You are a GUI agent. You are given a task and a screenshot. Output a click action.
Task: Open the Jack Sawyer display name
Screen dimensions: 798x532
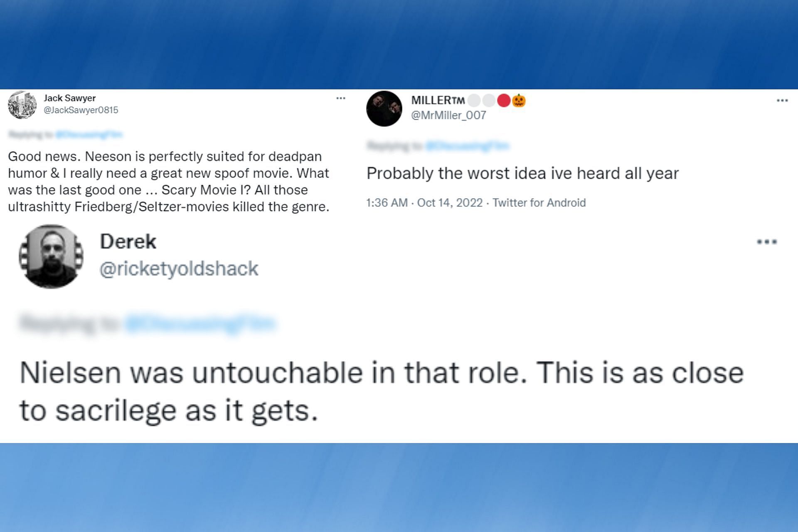(x=69, y=98)
